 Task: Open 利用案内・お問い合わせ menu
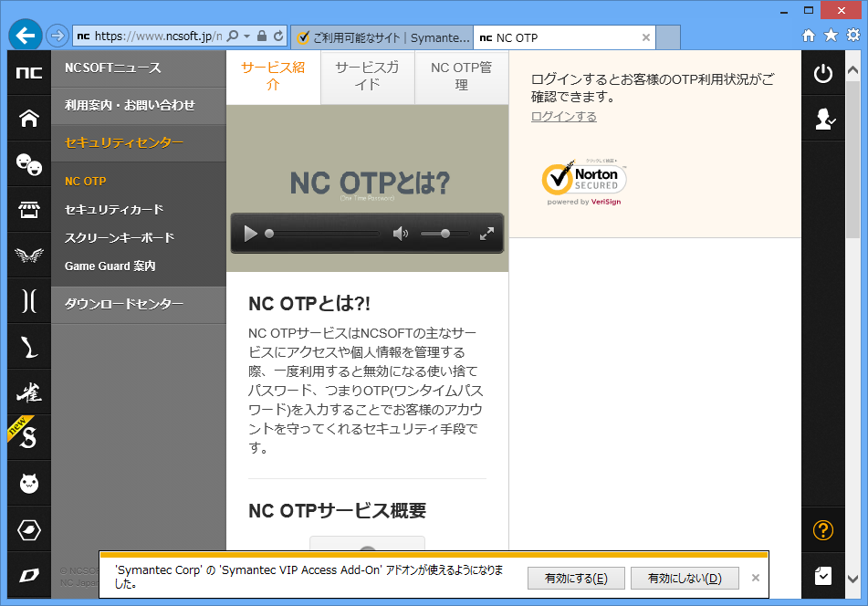[139, 105]
